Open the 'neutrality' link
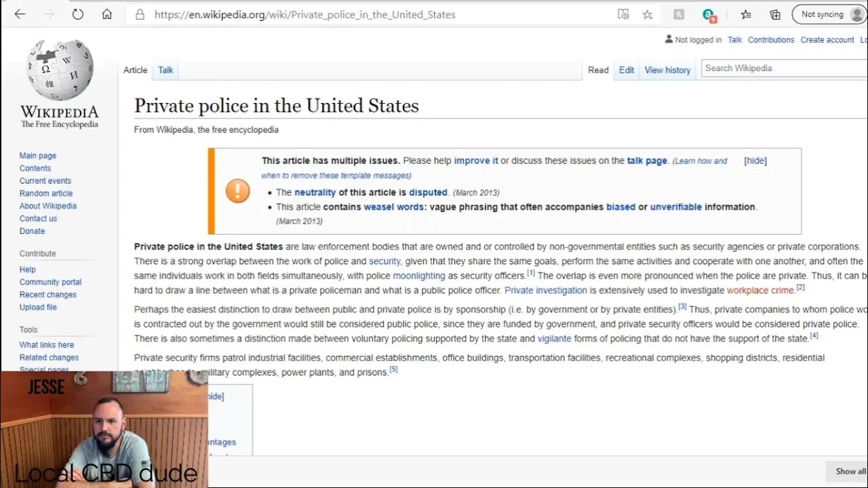This screenshot has height=488, width=868. (x=315, y=192)
